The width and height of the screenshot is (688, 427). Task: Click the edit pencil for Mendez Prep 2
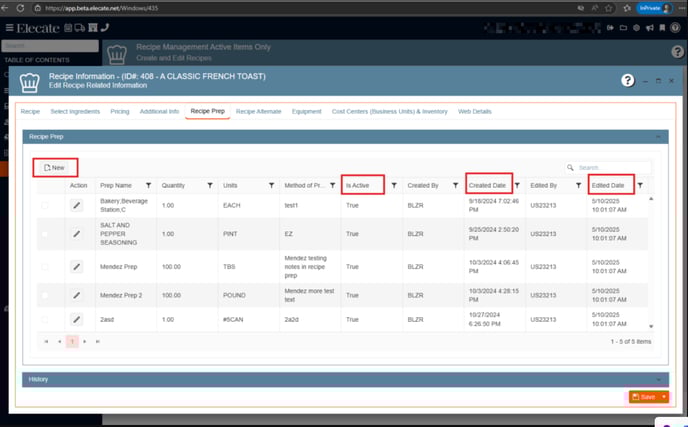[x=76, y=296]
